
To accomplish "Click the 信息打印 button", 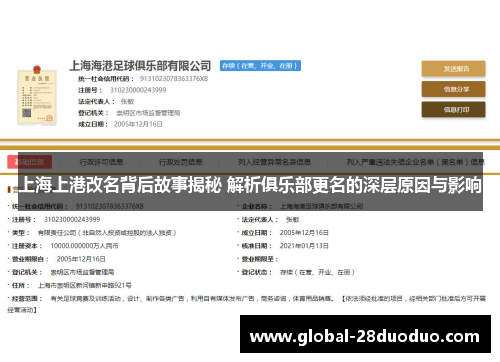I will coord(453,109).
